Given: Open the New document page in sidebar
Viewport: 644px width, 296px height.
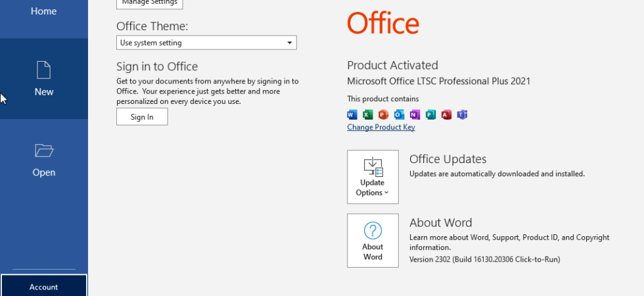Looking at the screenshot, I should point(44,79).
